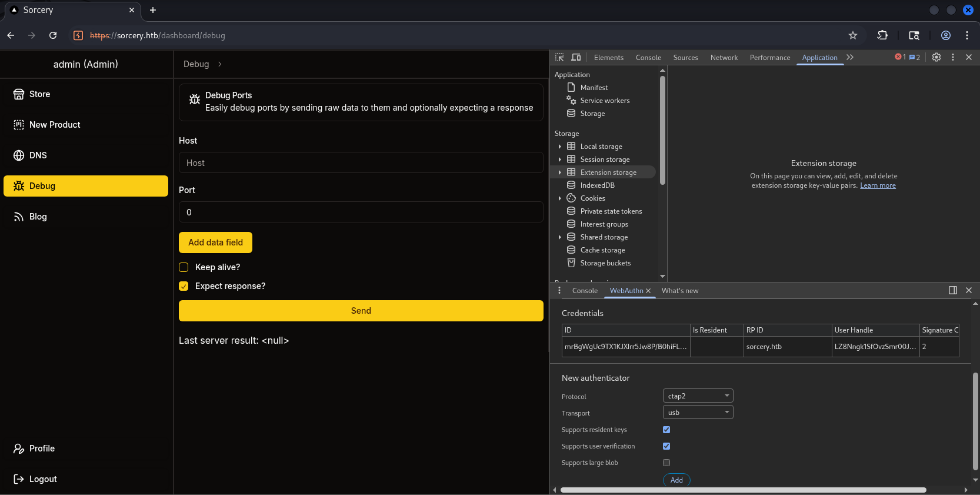980x495 pixels.
Task: Open DevTools settings gear icon
Action: [936, 57]
